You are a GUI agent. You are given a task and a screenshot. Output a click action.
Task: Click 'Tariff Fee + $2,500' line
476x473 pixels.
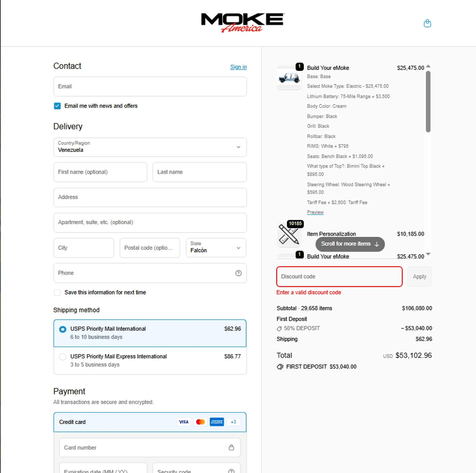click(337, 202)
